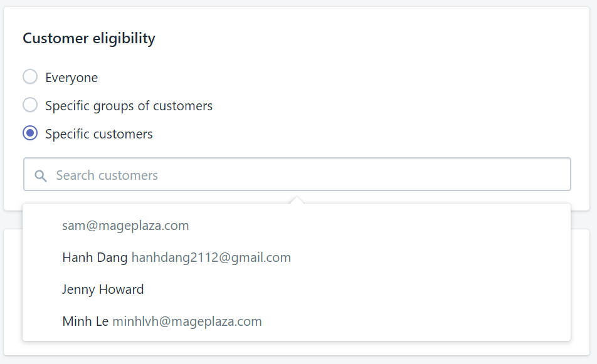The width and height of the screenshot is (597, 364).
Task: Select the Everyone radio button
Action: pos(30,76)
